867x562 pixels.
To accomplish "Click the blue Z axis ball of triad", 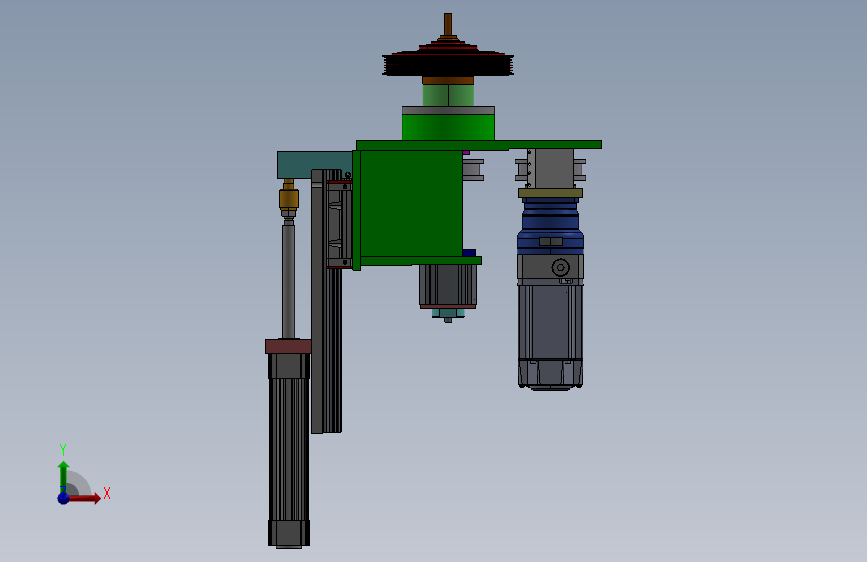I will tap(63, 498).
